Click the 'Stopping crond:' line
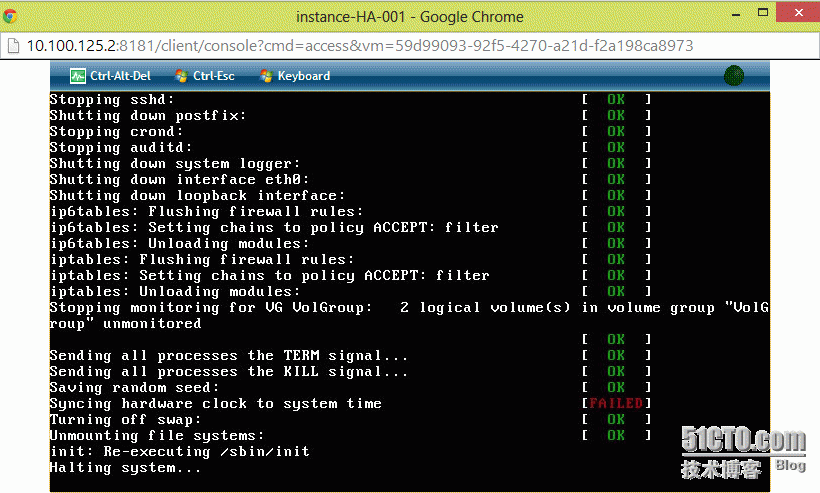Image resolution: width=820 pixels, height=493 pixels. tap(116, 131)
